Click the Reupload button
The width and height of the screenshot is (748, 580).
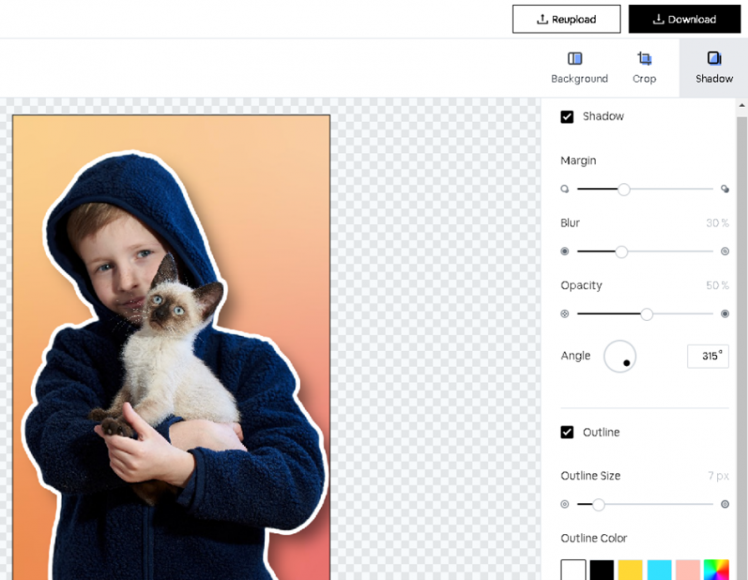(x=566, y=19)
